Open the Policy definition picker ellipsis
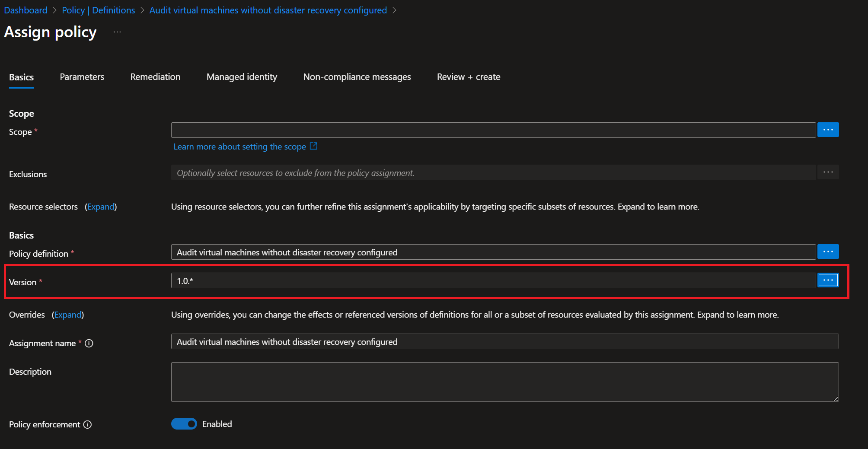 point(828,251)
